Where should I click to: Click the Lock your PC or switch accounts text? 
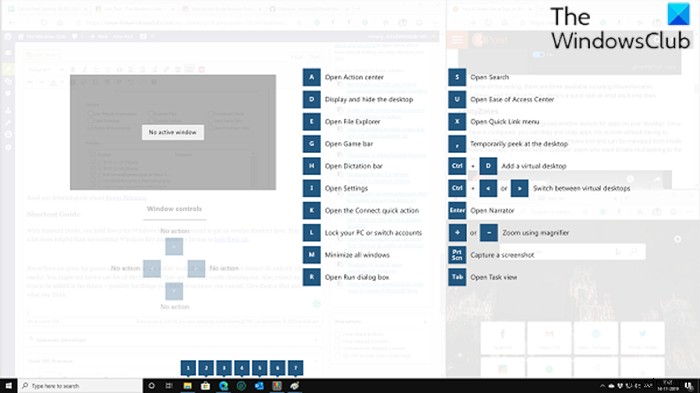373,233
